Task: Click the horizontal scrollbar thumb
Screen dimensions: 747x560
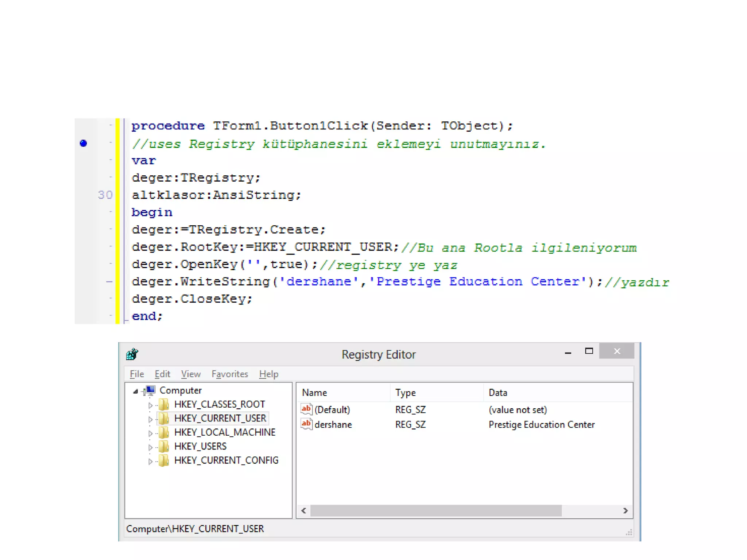Action: pyautogui.click(x=436, y=511)
